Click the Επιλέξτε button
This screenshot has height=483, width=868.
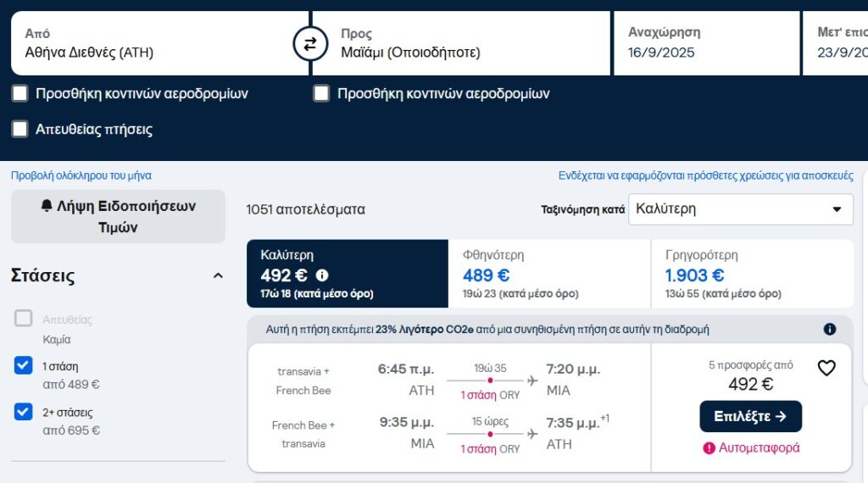pos(751,416)
